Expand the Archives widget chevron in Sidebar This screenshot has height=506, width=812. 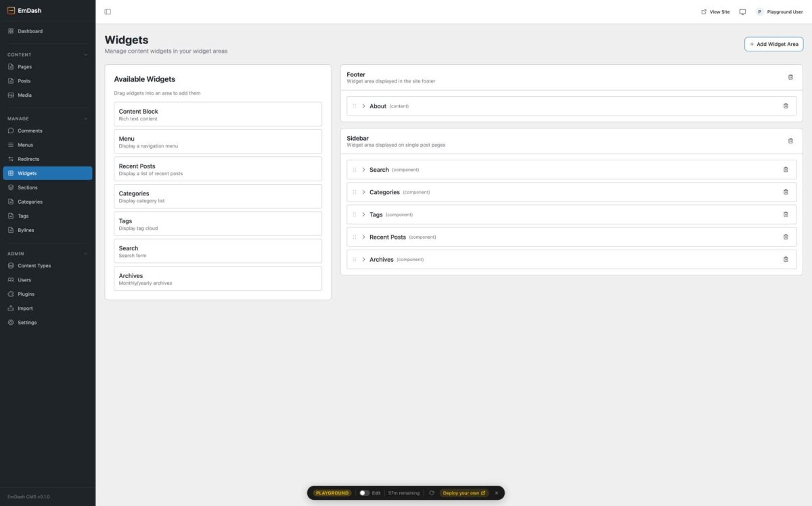[363, 259]
